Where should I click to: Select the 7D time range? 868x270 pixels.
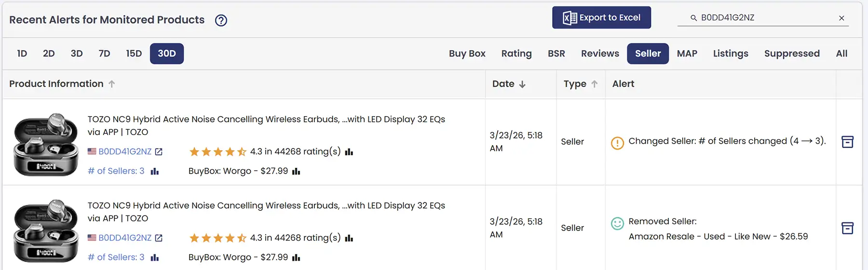(104, 54)
